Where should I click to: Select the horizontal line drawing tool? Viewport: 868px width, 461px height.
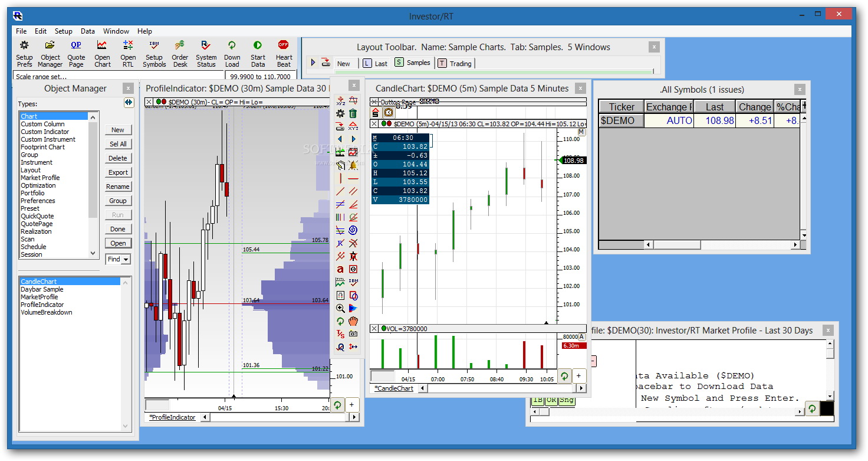(353, 178)
